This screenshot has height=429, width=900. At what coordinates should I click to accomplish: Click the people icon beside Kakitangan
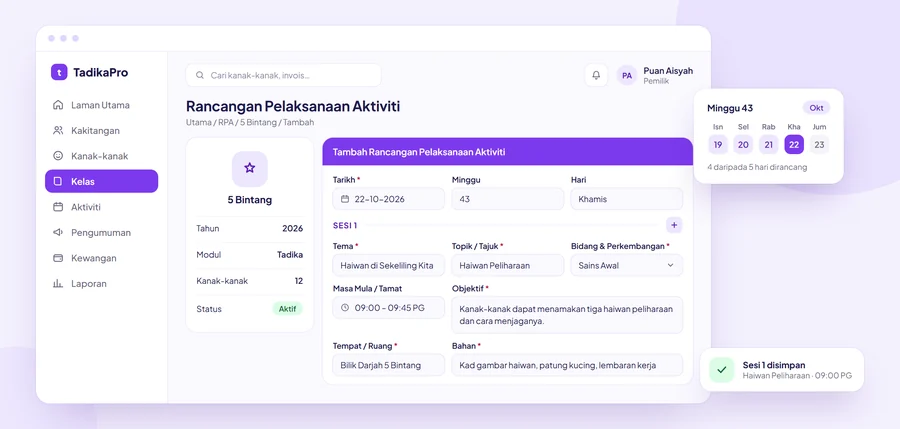(58, 130)
